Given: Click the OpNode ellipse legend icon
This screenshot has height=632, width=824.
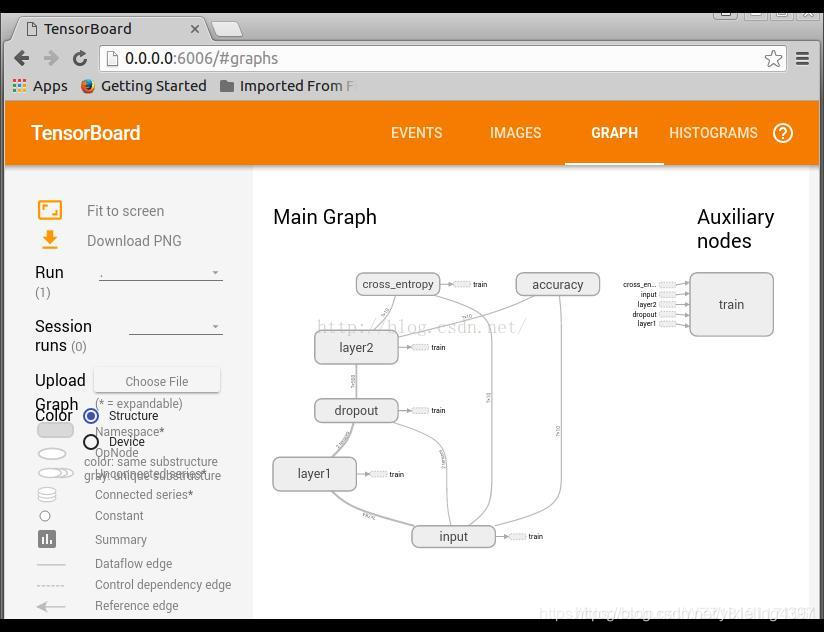Looking at the screenshot, I should (53, 453).
